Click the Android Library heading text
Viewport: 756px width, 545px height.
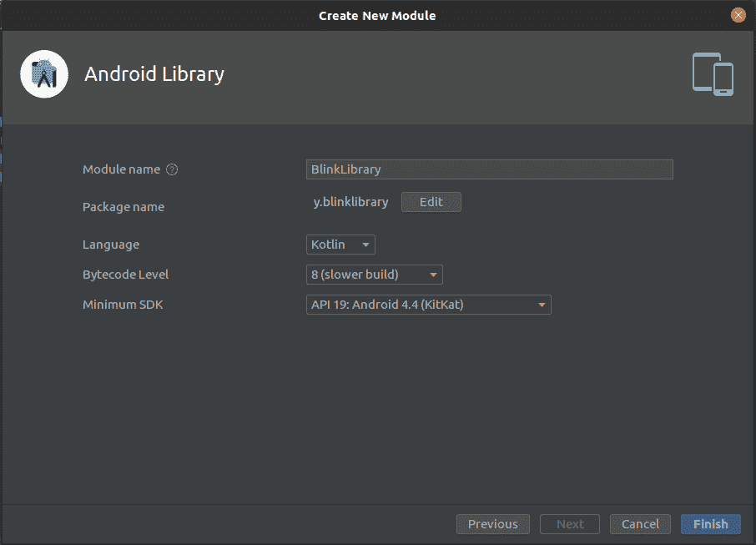point(154,74)
